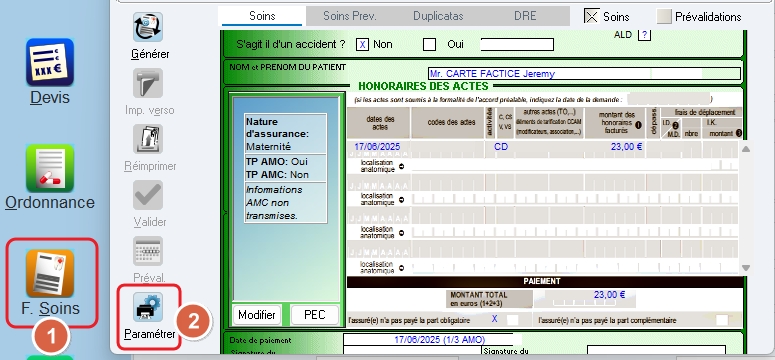This screenshot has width=775, height=360.
Task: Click the Informations AMC non transmises text
Action: point(274,203)
